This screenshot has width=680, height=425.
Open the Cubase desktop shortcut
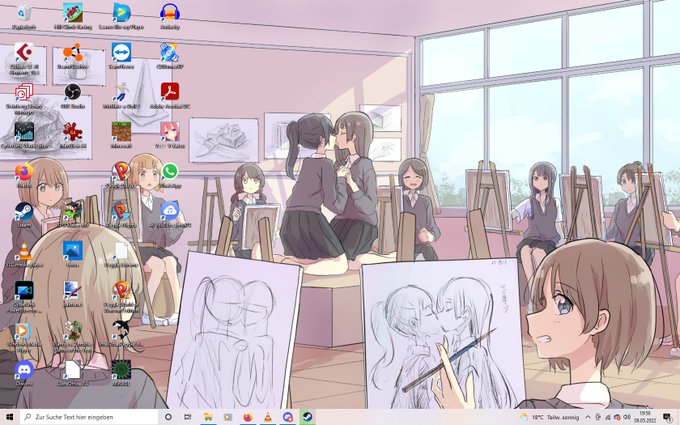(24, 59)
